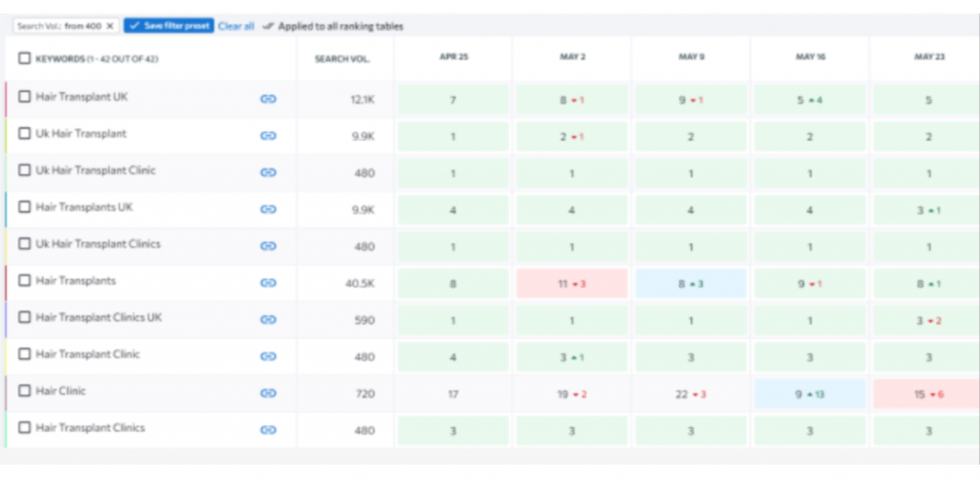Image resolution: width=980 pixels, height=478 pixels.
Task: Tick the Hair Transplant UK checkbox
Action: [x=24, y=98]
